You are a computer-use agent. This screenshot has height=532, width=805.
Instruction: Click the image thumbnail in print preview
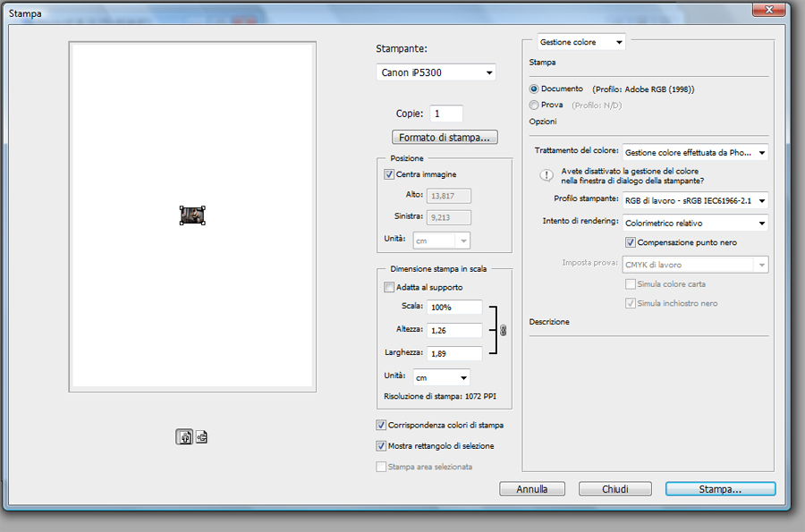[x=192, y=215]
